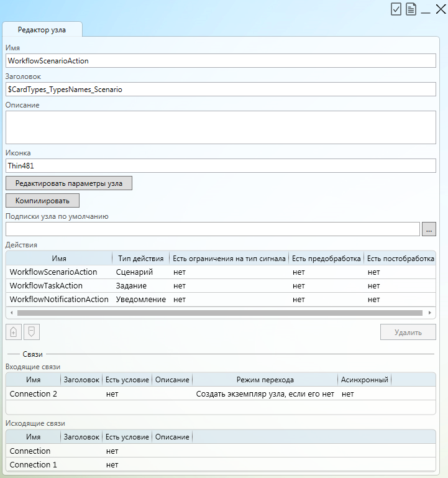Image resolution: width=448 pixels, height=478 pixels.
Task: Open the ellipsis browse button for default subscriptions
Action: point(429,229)
